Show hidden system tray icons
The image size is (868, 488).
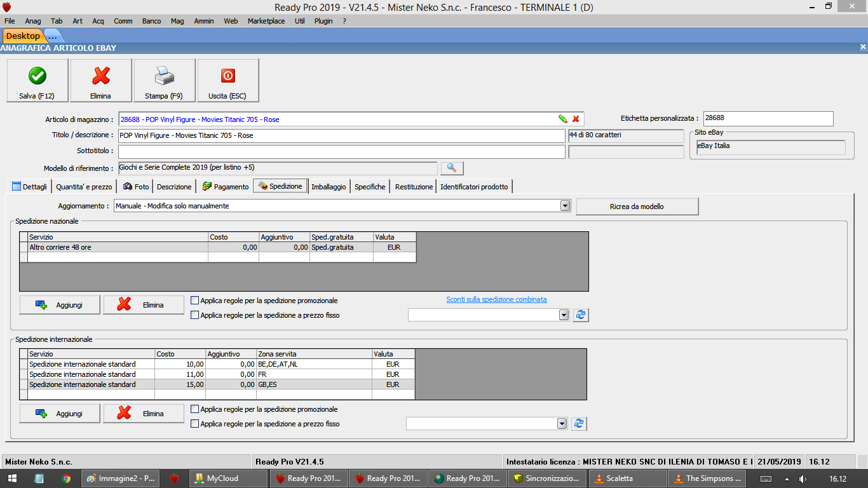tap(787, 478)
